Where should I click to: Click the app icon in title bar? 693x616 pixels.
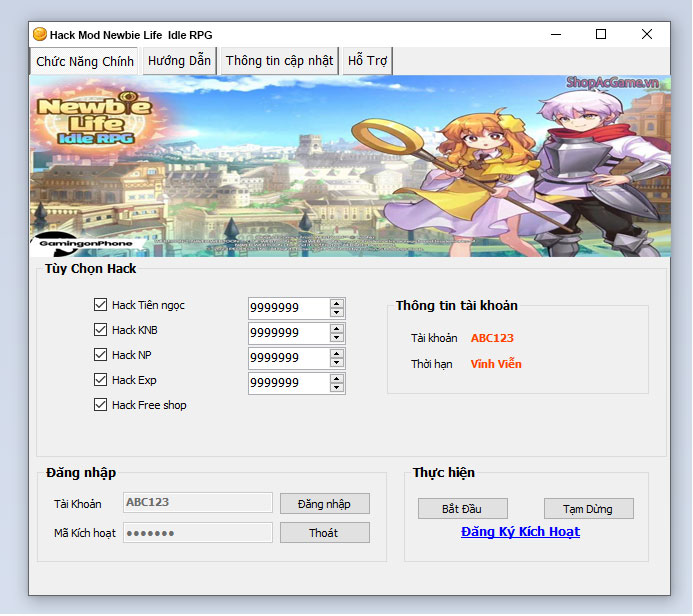tap(40, 35)
